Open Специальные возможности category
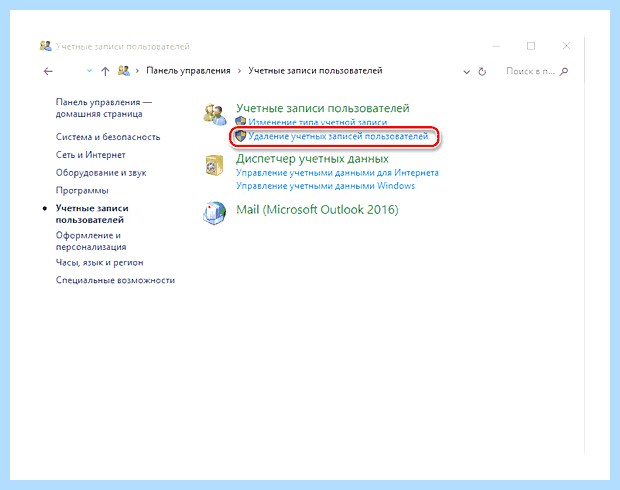The width and height of the screenshot is (620, 490). click(115, 280)
